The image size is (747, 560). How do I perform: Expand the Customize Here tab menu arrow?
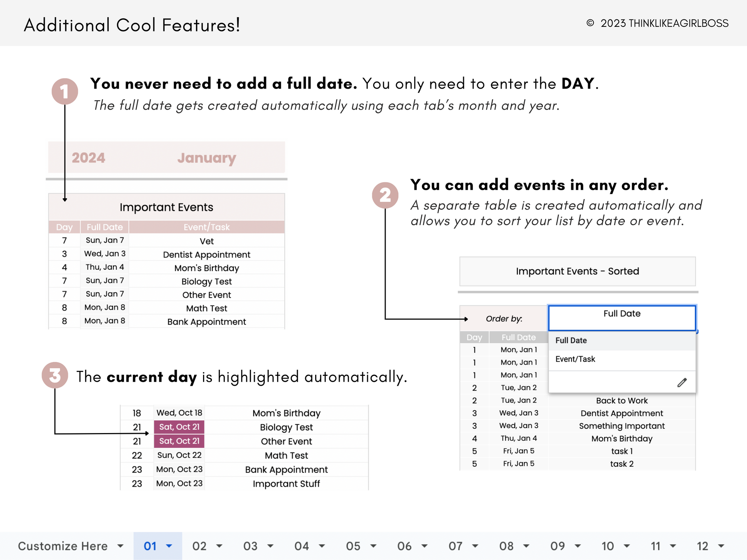point(121,546)
